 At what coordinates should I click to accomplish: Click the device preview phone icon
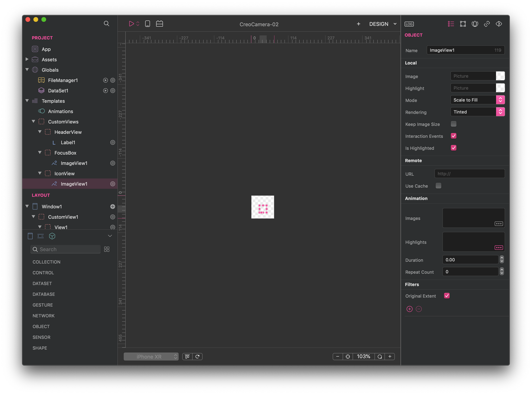[x=148, y=24]
